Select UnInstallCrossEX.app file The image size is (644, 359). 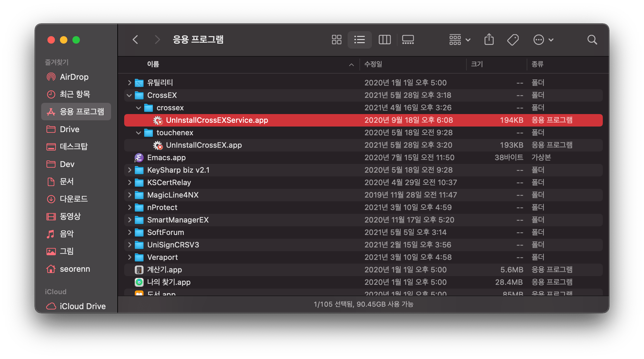[x=204, y=145]
